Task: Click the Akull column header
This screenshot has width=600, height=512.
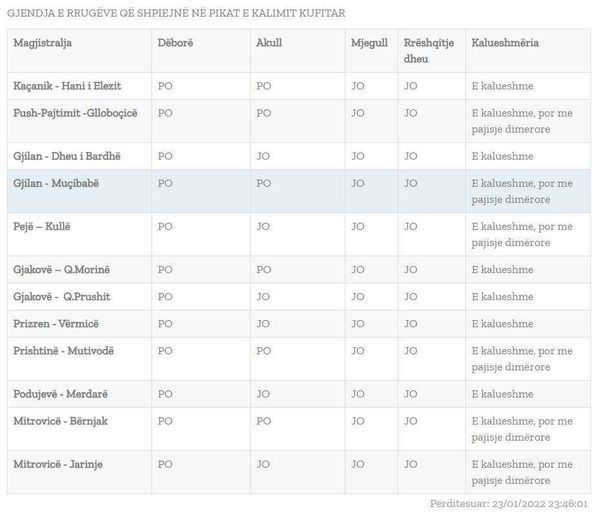Action: (x=269, y=43)
